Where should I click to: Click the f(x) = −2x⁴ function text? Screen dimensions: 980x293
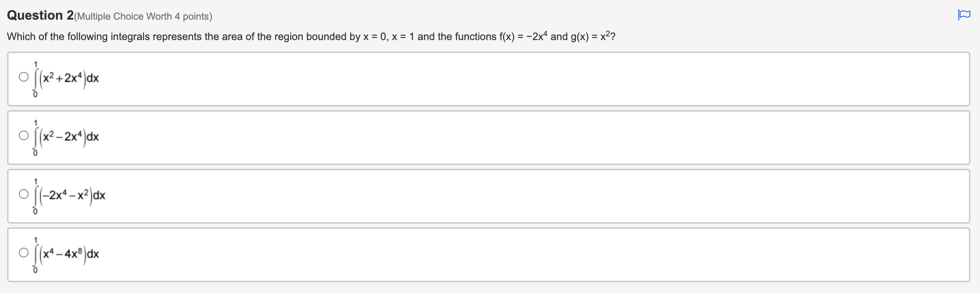523,36
